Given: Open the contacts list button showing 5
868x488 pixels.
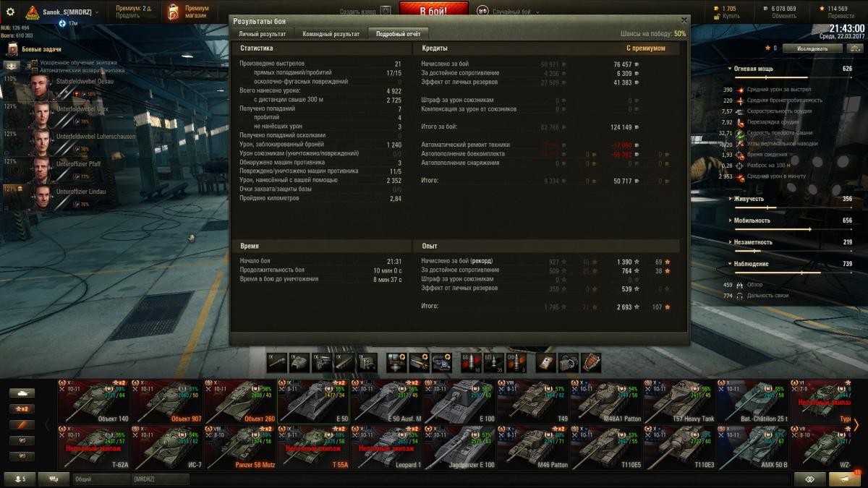Looking at the screenshot, I should [x=20, y=479].
